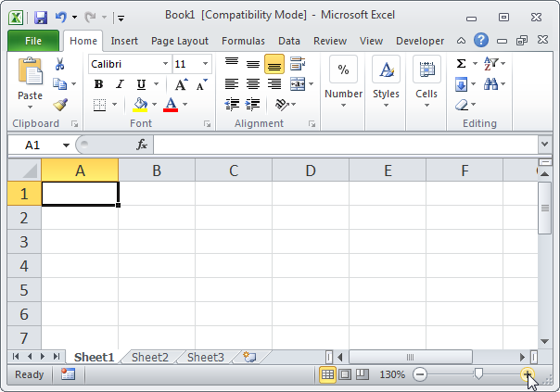
Task: Open the Number group dropdown
Action: pyautogui.click(x=343, y=106)
